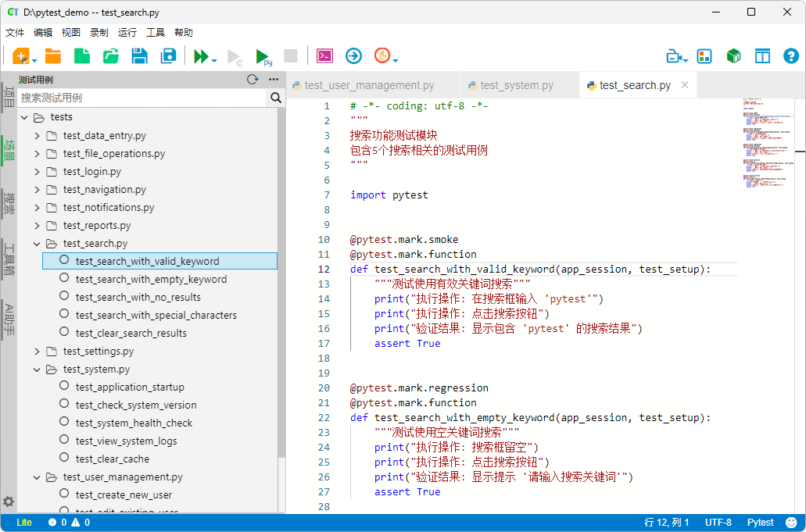806x532 pixels.
Task: Click the smiley face status bar icon
Action: pyautogui.click(x=791, y=522)
